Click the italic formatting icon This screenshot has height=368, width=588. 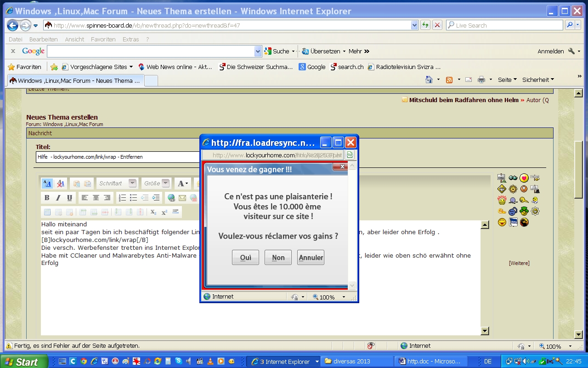(x=58, y=198)
